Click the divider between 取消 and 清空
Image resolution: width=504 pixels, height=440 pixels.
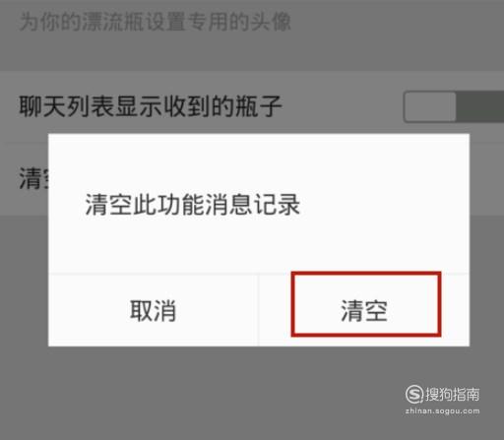click(259, 310)
